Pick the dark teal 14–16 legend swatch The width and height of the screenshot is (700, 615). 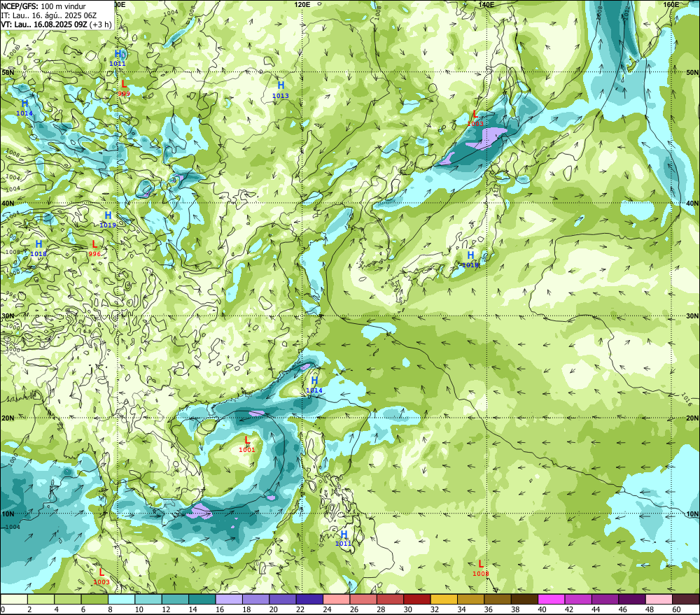click(x=202, y=599)
